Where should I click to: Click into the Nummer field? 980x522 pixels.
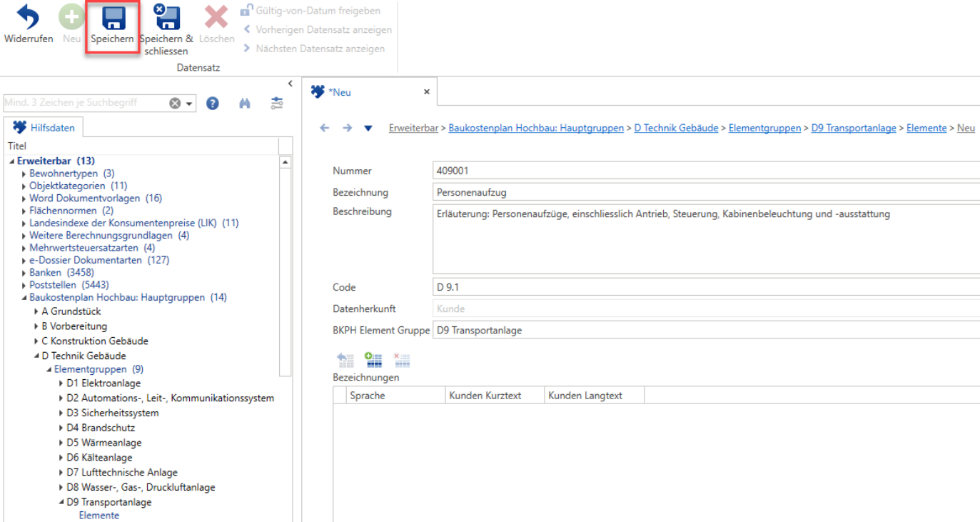[706, 171]
